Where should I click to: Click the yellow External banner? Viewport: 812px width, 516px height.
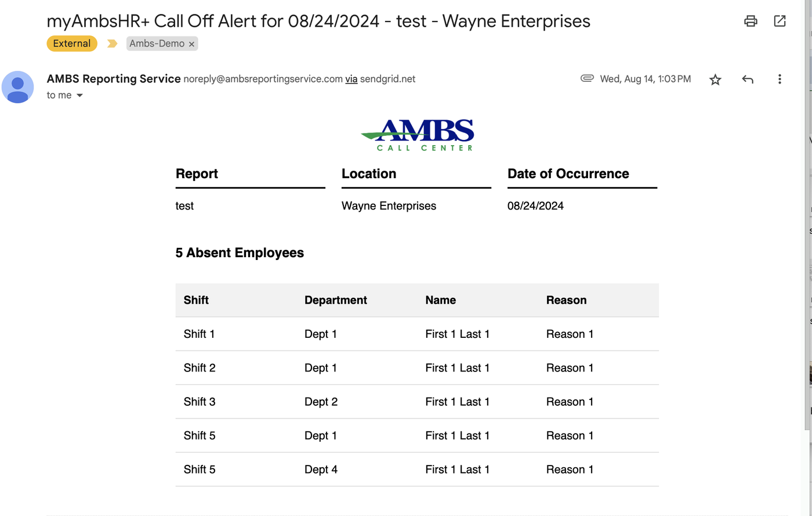click(x=71, y=44)
